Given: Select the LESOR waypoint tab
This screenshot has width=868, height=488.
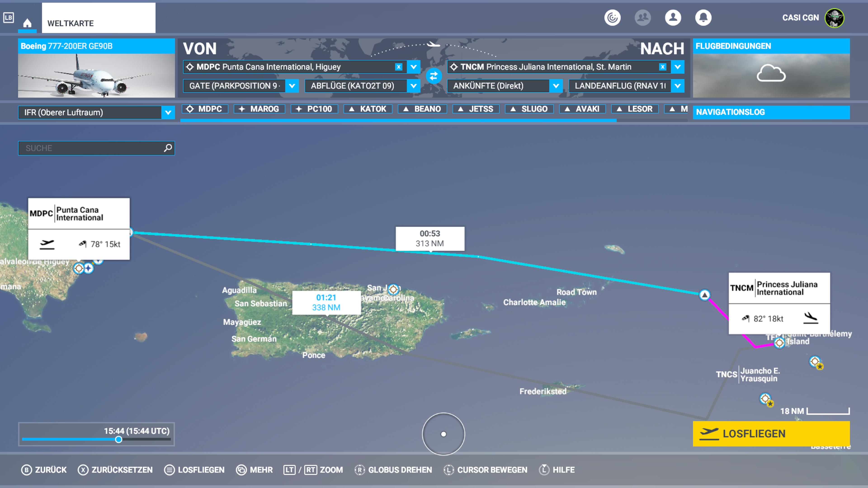Looking at the screenshot, I should (635, 109).
